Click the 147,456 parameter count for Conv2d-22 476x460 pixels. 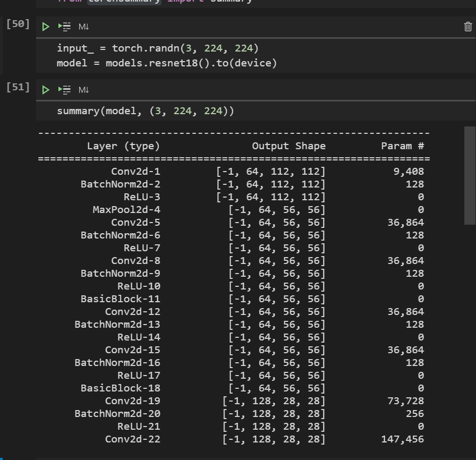(x=403, y=439)
